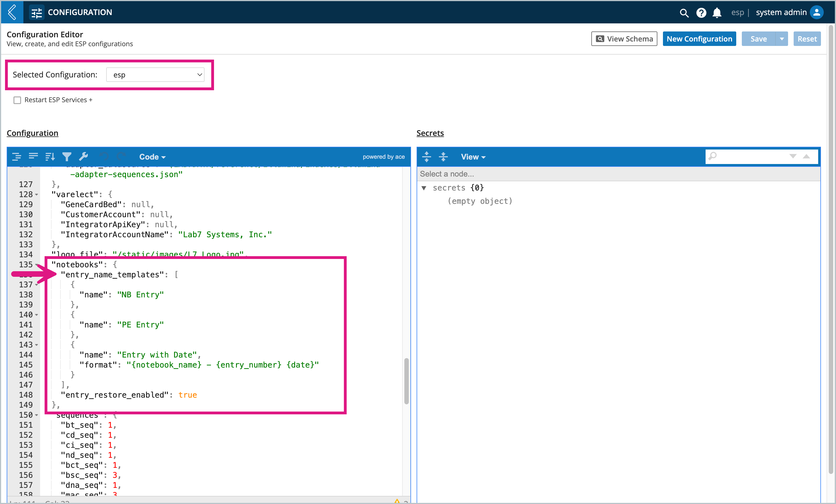This screenshot has width=836, height=504.
Task: Open the Configuration app sliders icon
Action: point(37,13)
